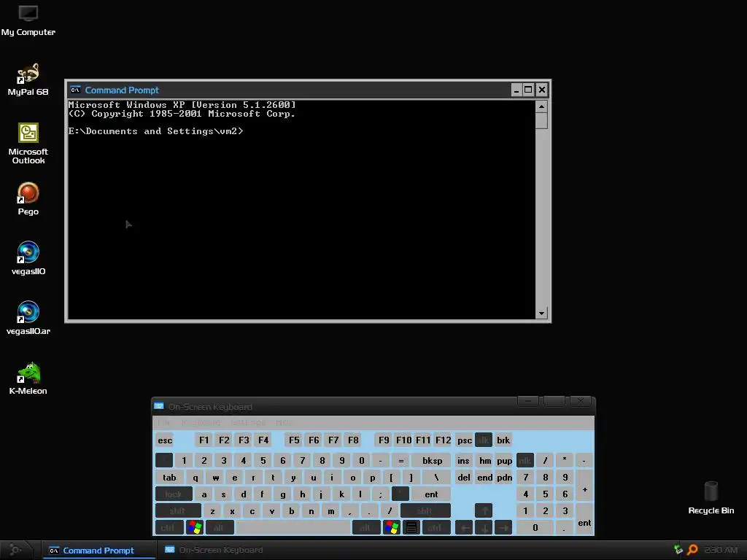Click Command Prompt scrollbar down arrow
The image size is (747, 560).
tap(541, 314)
